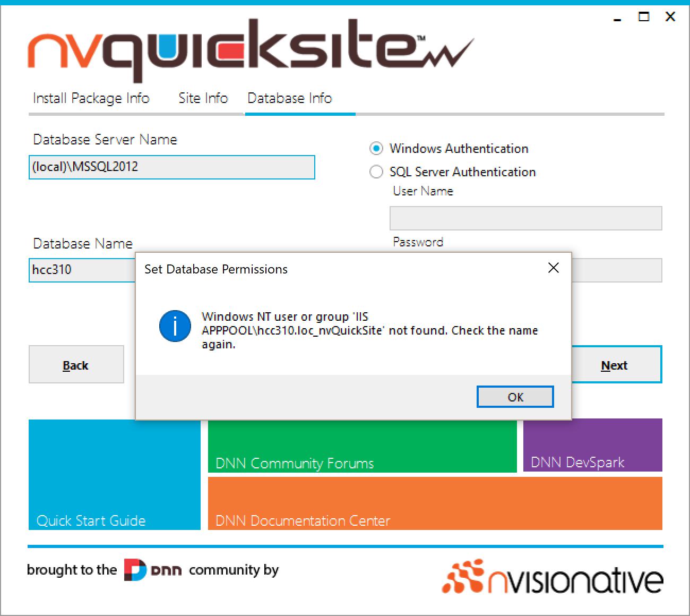Screen dimensions: 690x616
Task: Click the Next button
Action: click(x=616, y=364)
